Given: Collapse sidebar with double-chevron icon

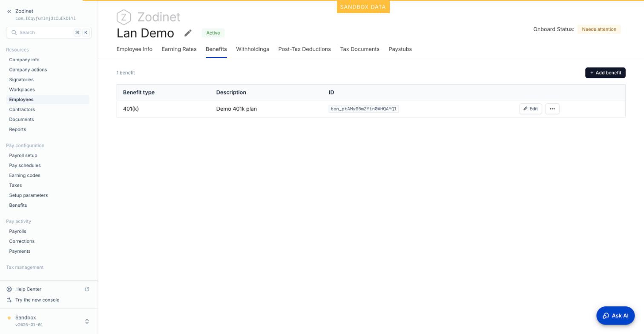Looking at the screenshot, I should (9, 11).
